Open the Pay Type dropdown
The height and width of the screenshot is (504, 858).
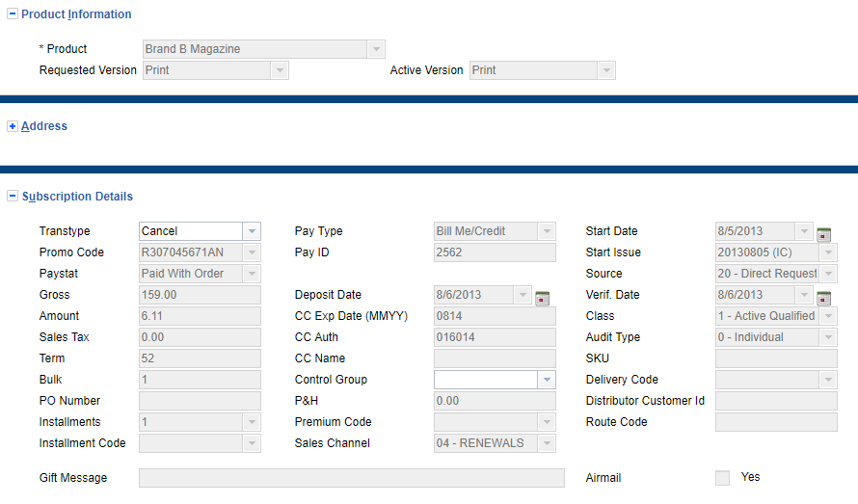coord(548,231)
